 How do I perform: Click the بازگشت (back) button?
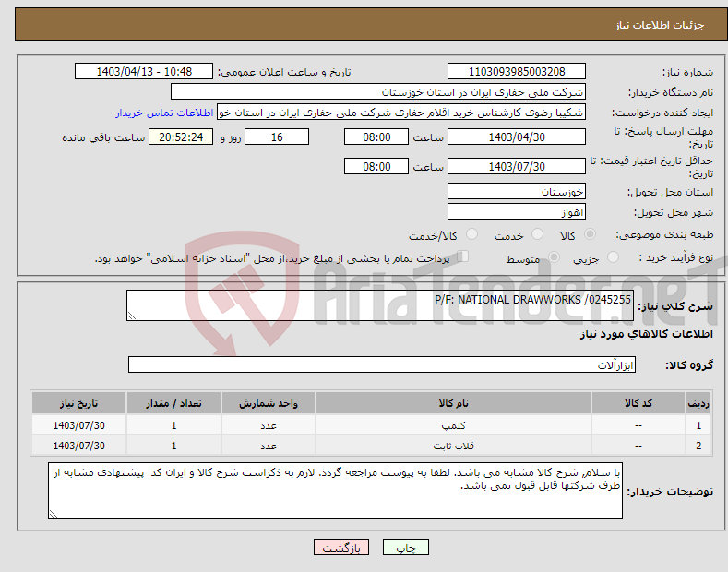[341, 547]
